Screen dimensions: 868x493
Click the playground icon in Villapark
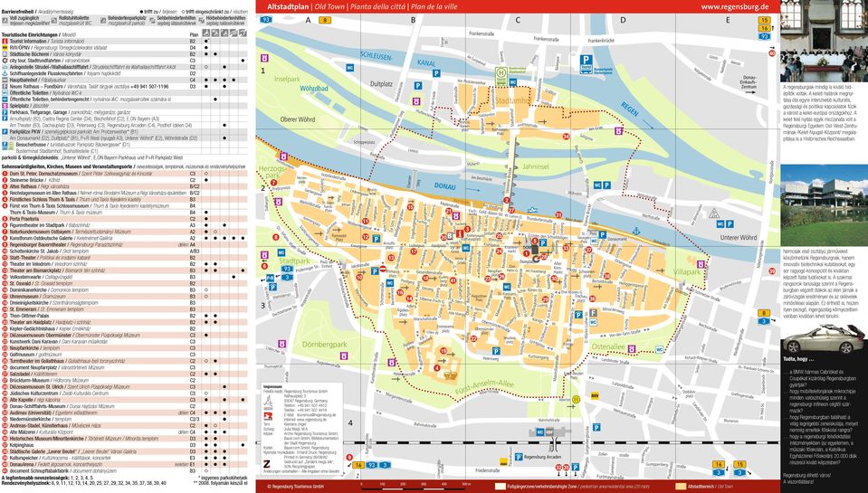point(701,264)
